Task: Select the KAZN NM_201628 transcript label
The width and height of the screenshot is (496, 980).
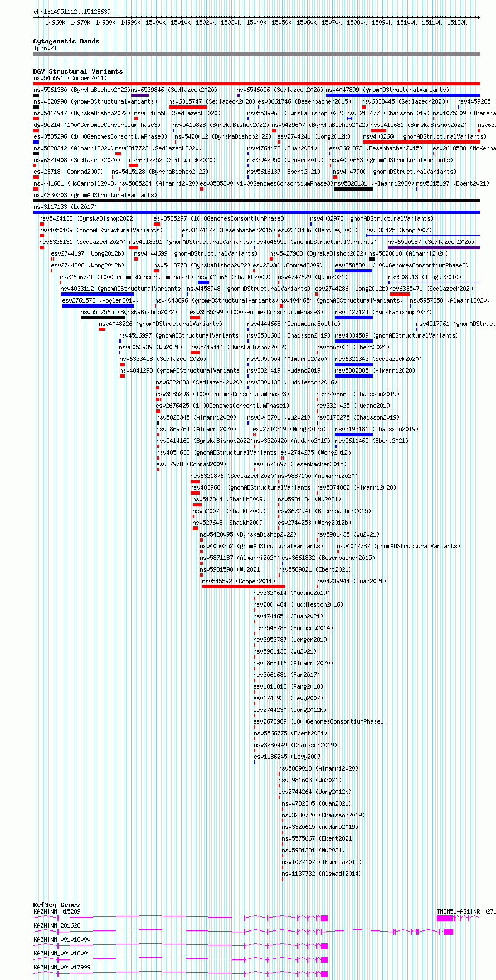Action: coord(57,925)
